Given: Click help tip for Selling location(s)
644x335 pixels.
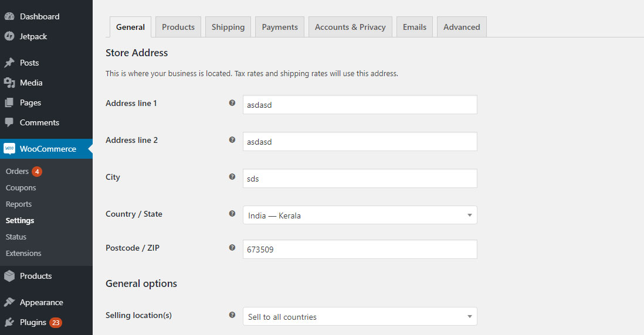Looking at the screenshot, I should pos(232,315).
